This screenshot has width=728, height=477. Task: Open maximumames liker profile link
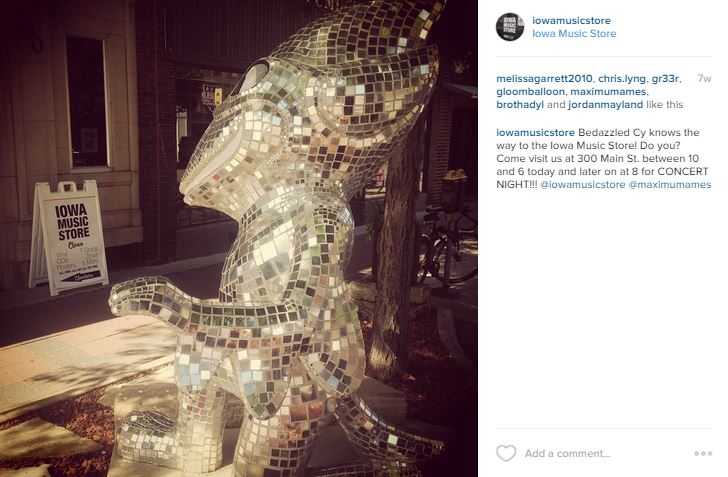pyautogui.click(x=608, y=91)
